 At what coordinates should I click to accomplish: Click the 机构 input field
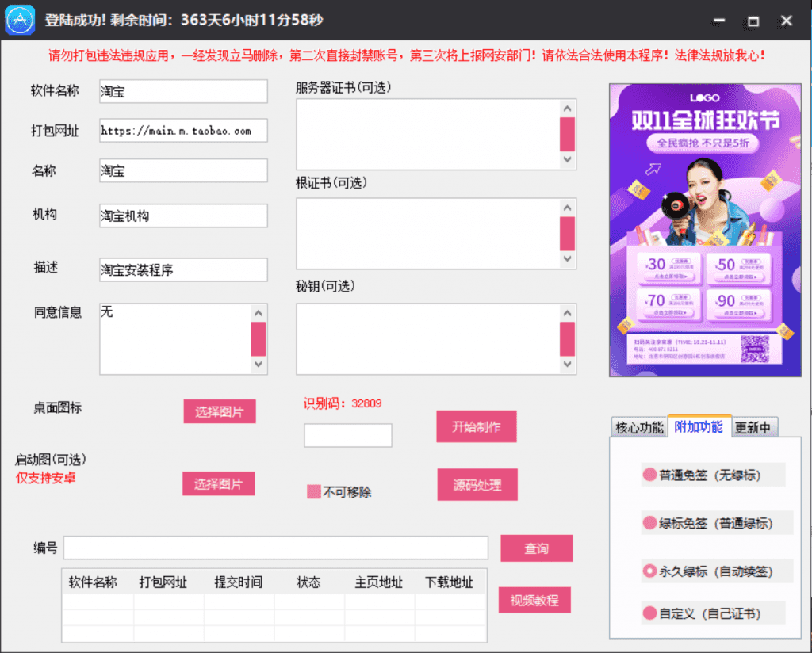[183, 216]
